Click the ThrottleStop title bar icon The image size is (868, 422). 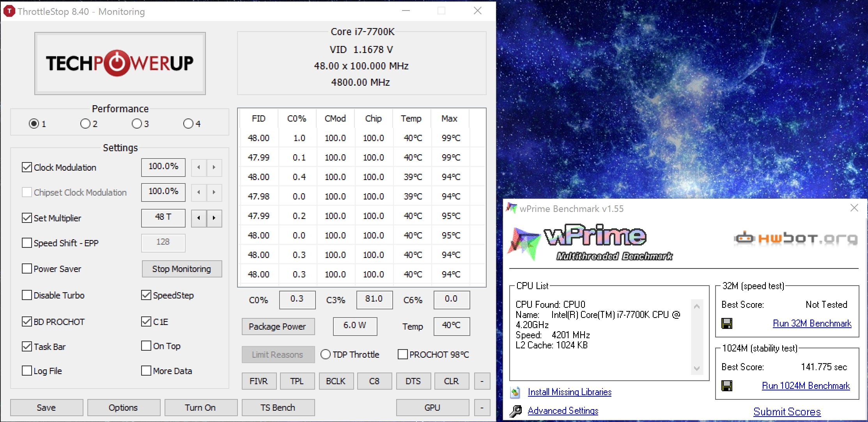(x=9, y=11)
